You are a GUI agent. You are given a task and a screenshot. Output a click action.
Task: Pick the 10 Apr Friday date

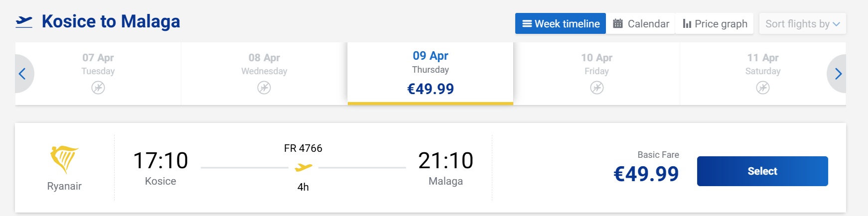click(x=596, y=65)
